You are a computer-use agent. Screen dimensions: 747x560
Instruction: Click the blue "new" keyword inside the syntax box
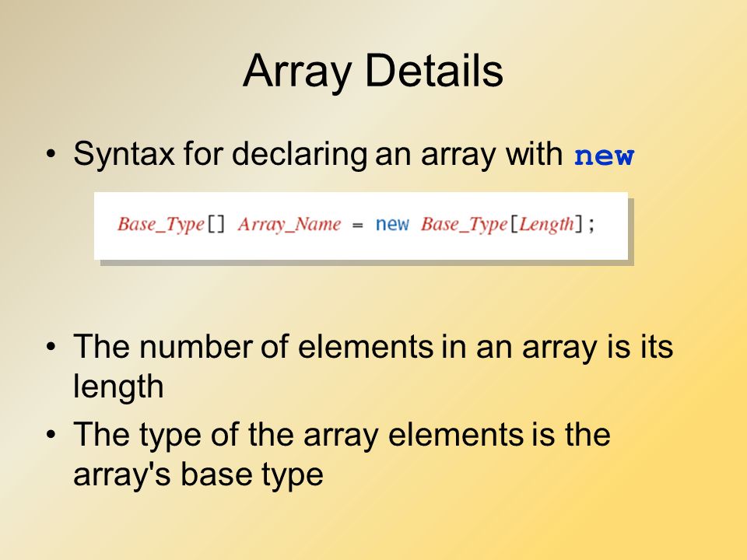pyautogui.click(x=392, y=224)
